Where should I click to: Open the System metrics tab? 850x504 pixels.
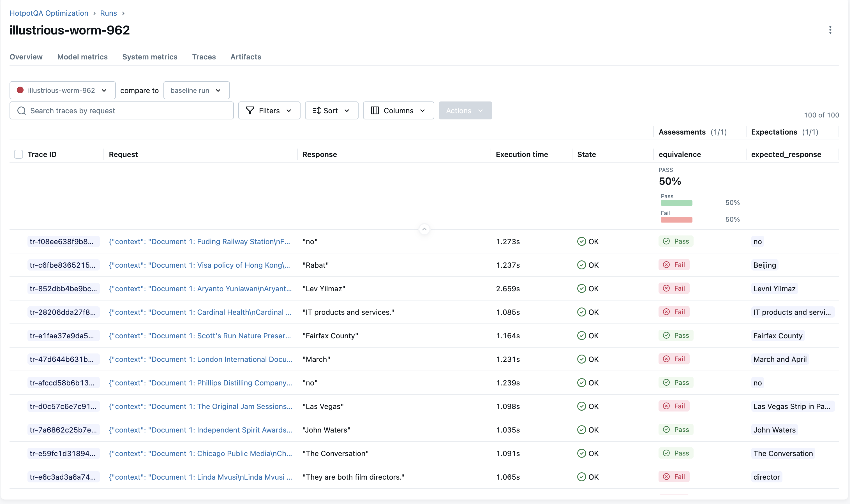[x=150, y=57]
